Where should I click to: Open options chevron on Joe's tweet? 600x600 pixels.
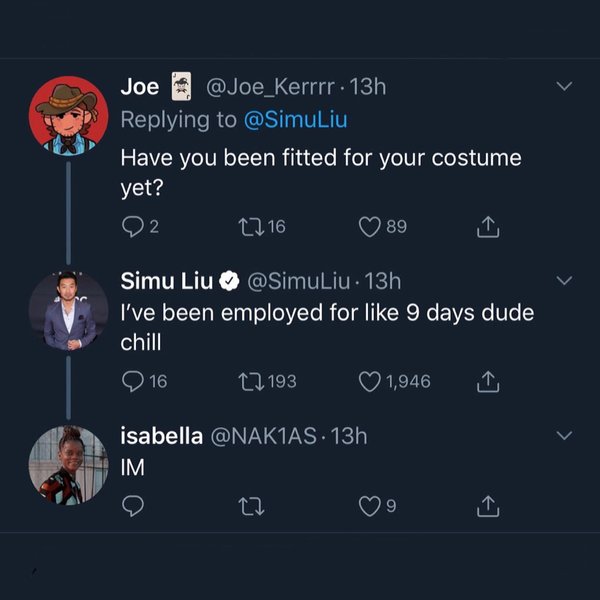click(x=564, y=87)
